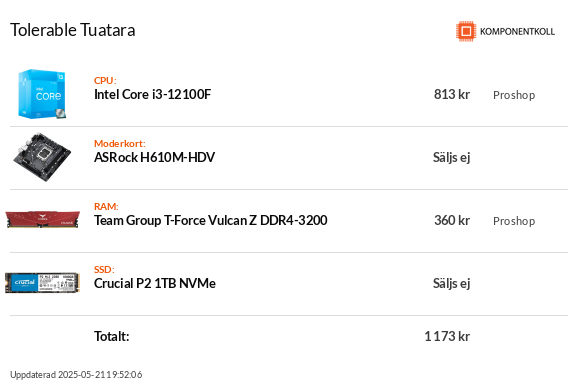Click the red T-Force RAM stick image
Image resolution: width=577 pixels, height=388 pixels.
[x=43, y=219]
